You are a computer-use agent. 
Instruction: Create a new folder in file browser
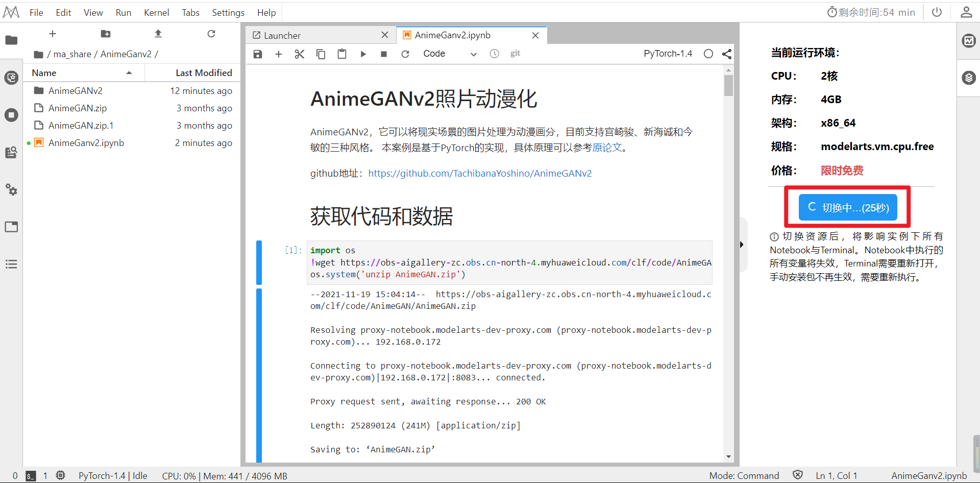tap(106, 34)
